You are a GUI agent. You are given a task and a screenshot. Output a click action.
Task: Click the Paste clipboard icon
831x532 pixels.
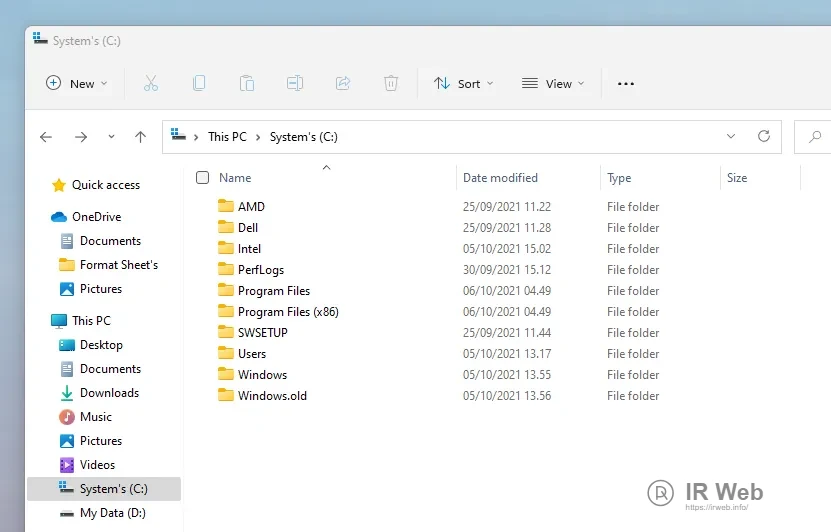247,84
